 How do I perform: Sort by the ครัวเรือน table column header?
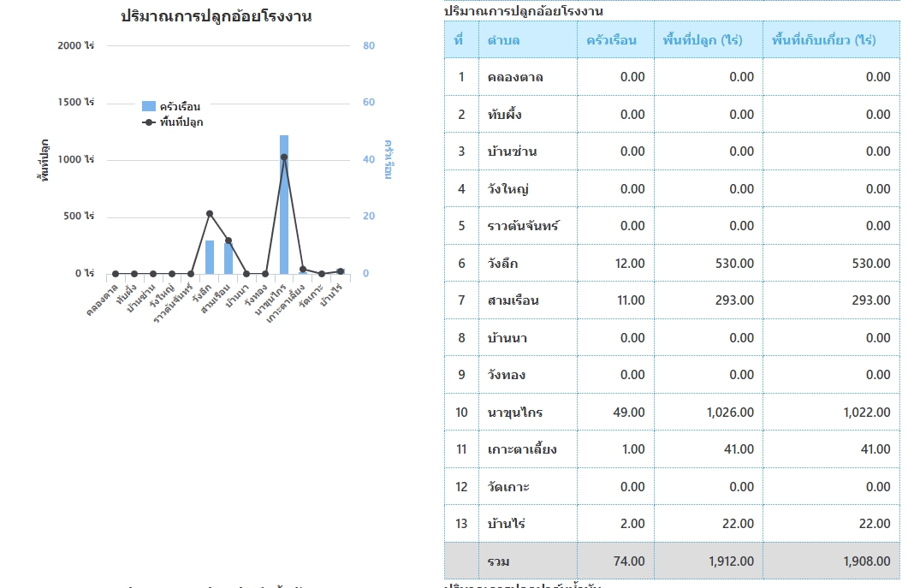611,40
